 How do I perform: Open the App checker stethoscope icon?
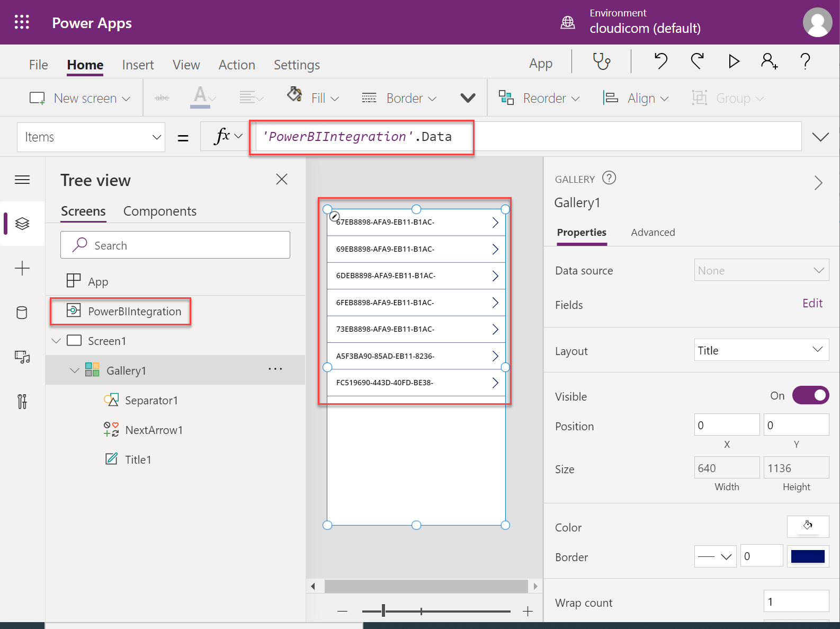[602, 62]
